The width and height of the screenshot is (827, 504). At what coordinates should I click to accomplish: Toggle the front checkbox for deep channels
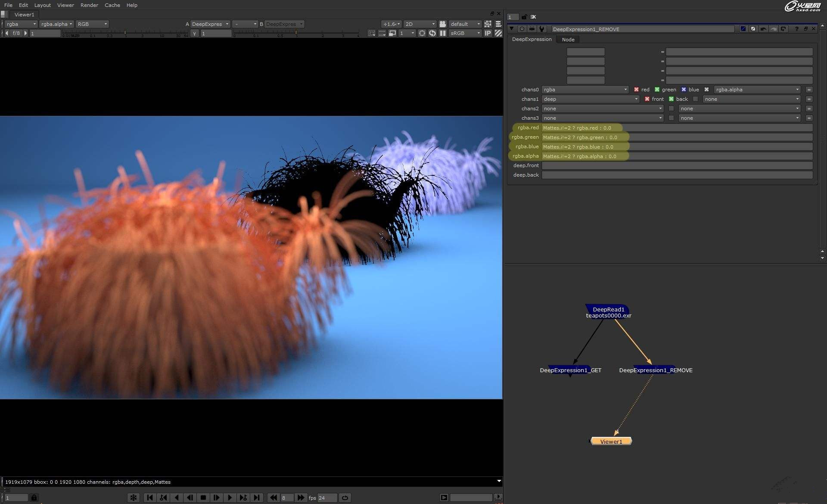647,99
